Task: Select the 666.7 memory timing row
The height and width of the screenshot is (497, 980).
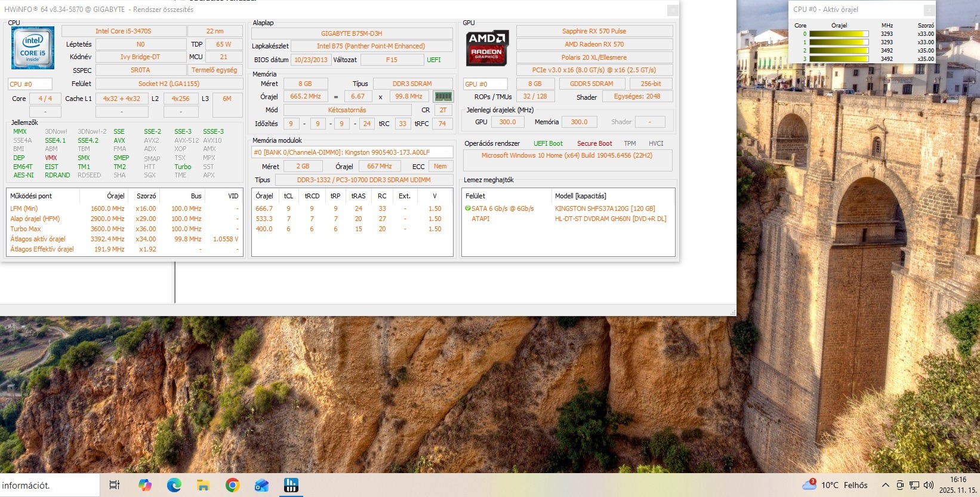Action: click(x=352, y=208)
